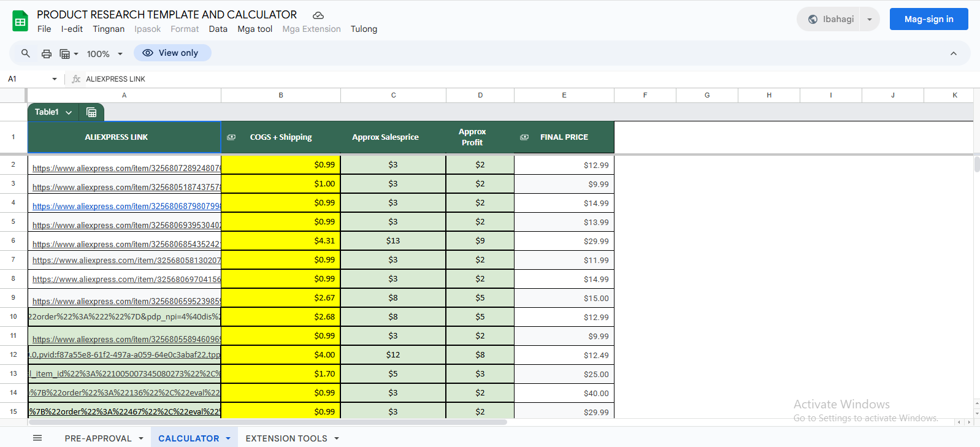Screen dimensions: 980x447
Task: Click the FINAL PRICE column type icon
Action: pos(524,137)
